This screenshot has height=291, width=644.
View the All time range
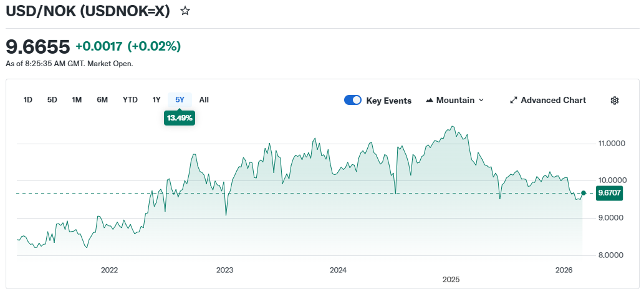pyautogui.click(x=204, y=100)
